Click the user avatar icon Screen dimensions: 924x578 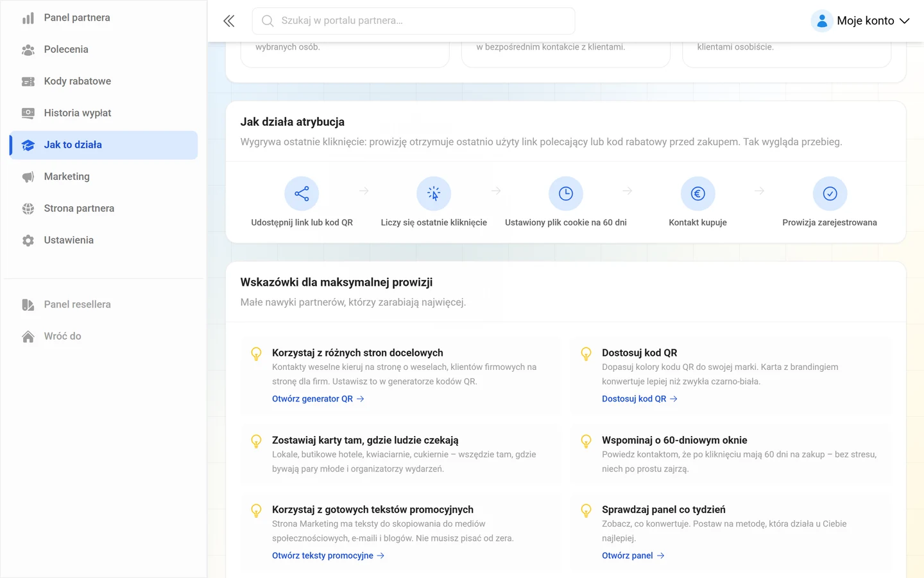[x=822, y=21]
